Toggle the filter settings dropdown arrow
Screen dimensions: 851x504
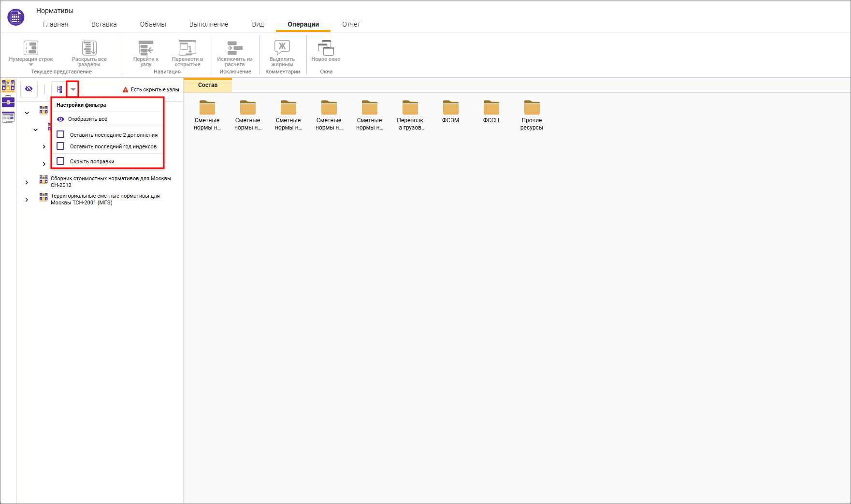tap(73, 89)
